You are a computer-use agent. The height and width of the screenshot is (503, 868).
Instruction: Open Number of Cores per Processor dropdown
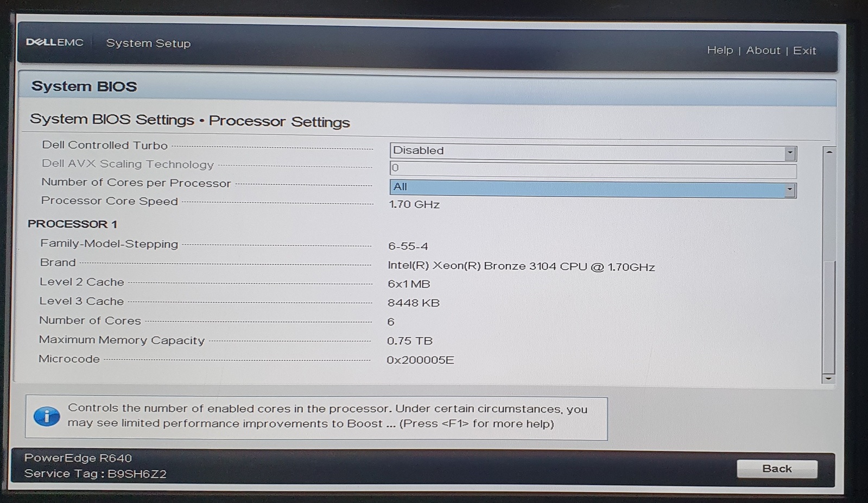click(593, 188)
